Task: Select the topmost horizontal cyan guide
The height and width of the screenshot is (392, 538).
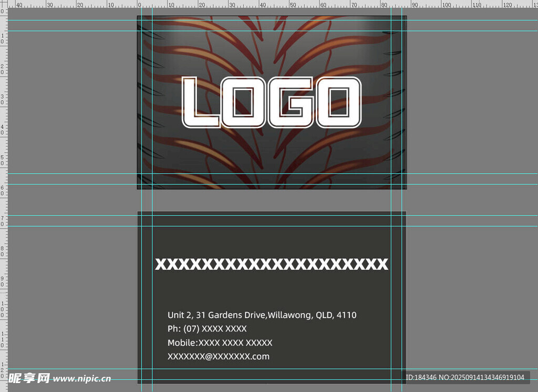Action: point(473,20)
